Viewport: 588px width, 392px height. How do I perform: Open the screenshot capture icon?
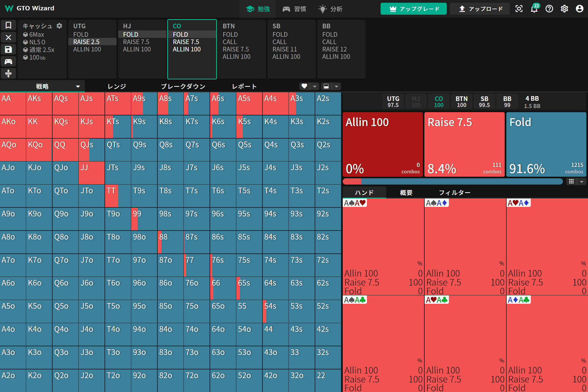[x=519, y=9]
